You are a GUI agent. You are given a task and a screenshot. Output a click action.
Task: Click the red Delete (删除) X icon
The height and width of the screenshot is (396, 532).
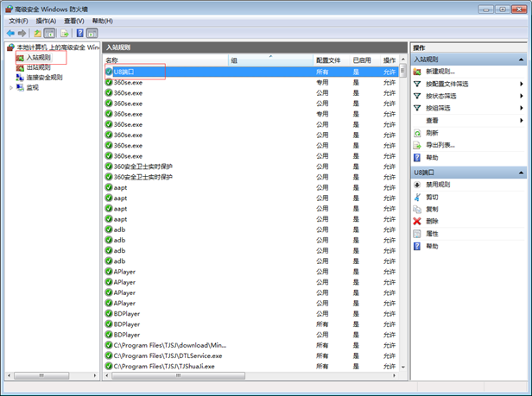[418, 221]
